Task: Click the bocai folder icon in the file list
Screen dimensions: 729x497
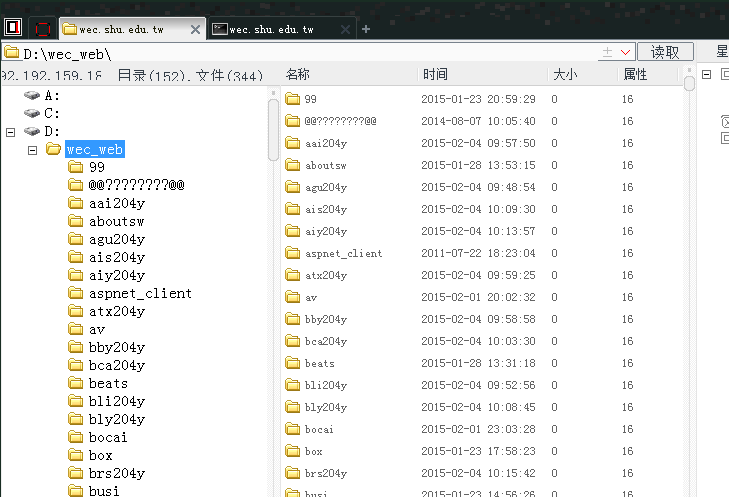Action: click(292, 429)
